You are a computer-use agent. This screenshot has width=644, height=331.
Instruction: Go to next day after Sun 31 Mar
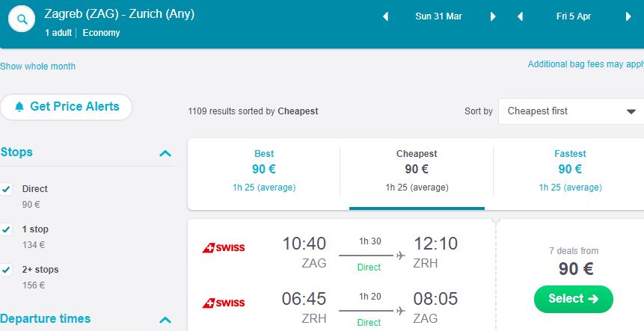[x=493, y=16]
